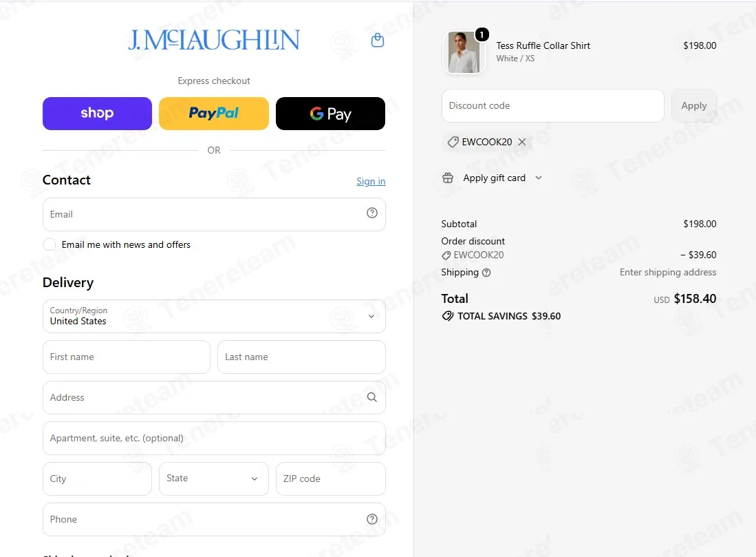Pay with Shop Pay express button
The image size is (756, 557).
pyautogui.click(x=97, y=114)
